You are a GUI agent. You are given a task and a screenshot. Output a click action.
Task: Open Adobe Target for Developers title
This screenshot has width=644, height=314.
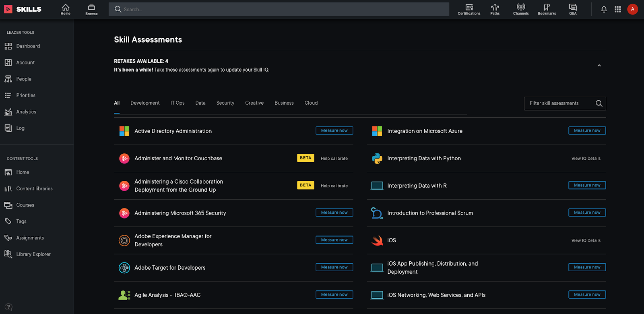point(170,268)
